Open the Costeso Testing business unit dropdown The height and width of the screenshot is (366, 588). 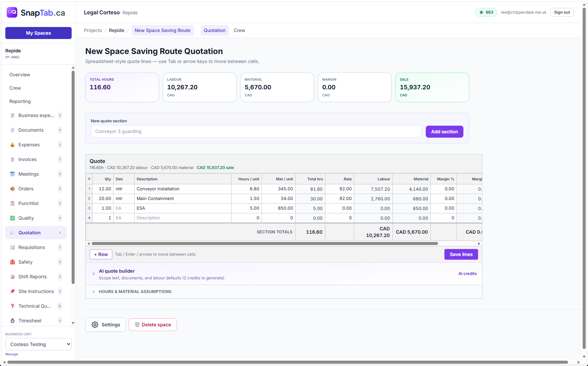coord(38,344)
